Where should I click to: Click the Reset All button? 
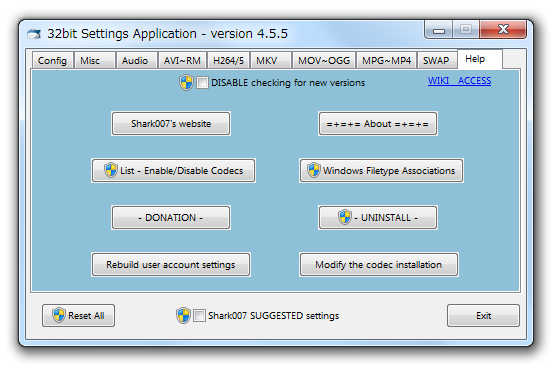[x=78, y=315]
